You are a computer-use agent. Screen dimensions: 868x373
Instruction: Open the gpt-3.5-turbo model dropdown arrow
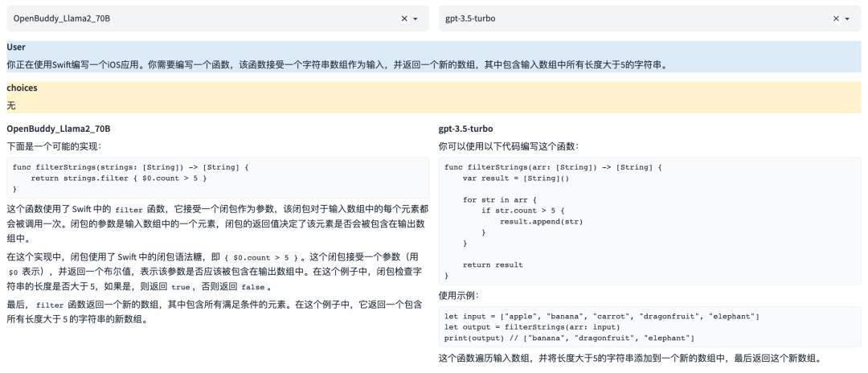pyautogui.click(x=848, y=18)
